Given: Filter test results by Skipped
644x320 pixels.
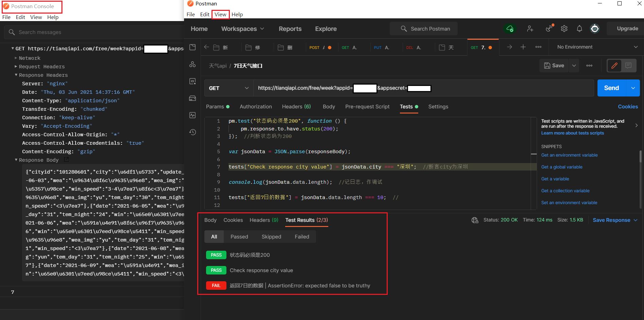Looking at the screenshot, I should click(271, 237).
